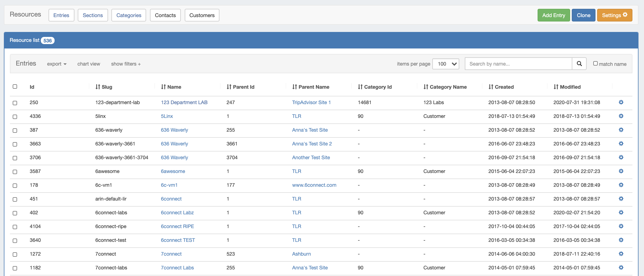644x276 pixels.
Task: Switch to the Sections tab
Action: [x=93, y=15]
